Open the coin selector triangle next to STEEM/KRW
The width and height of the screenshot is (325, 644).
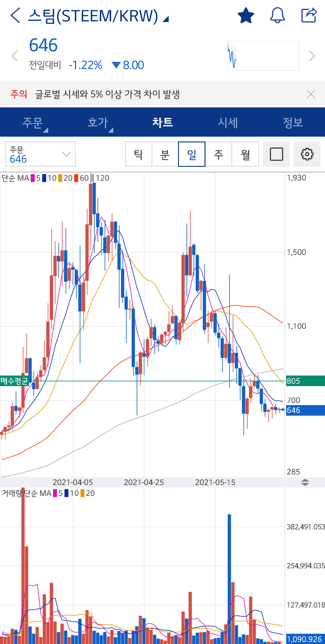tap(166, 19)
